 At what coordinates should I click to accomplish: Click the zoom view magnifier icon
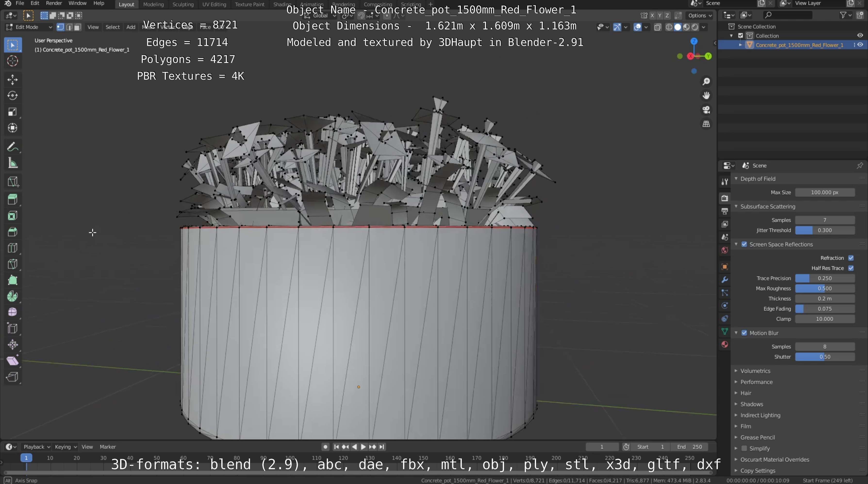point(706,82)
